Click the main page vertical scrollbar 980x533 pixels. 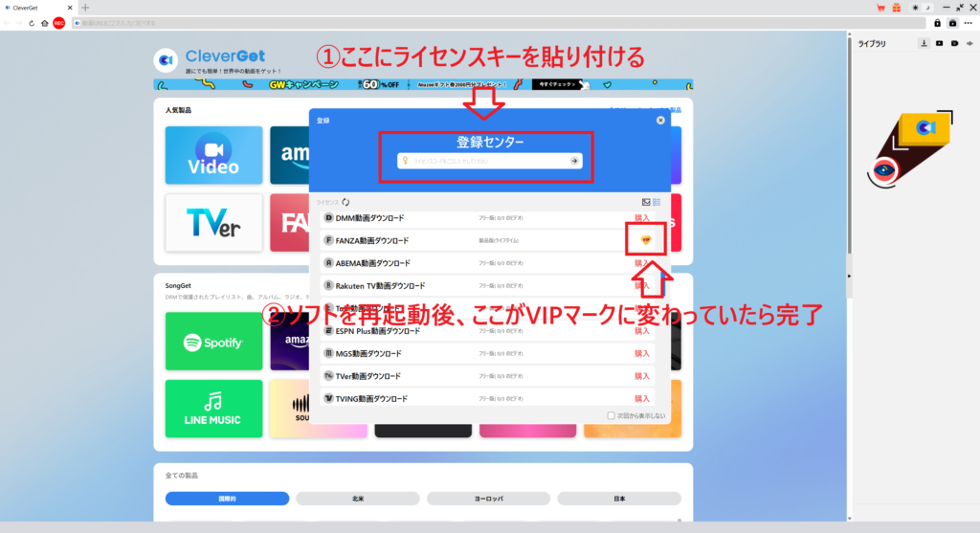coord(849,144)
